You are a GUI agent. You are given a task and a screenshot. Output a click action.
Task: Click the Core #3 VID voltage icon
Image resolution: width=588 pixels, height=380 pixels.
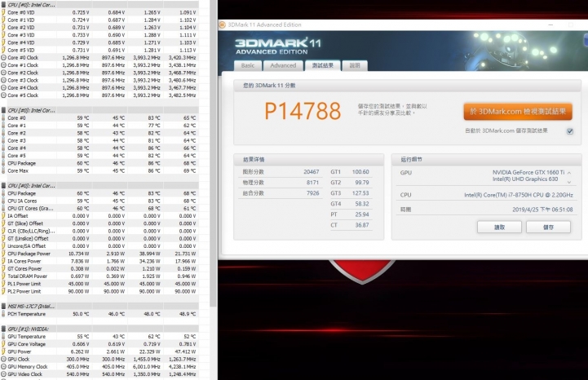point(3,35)
